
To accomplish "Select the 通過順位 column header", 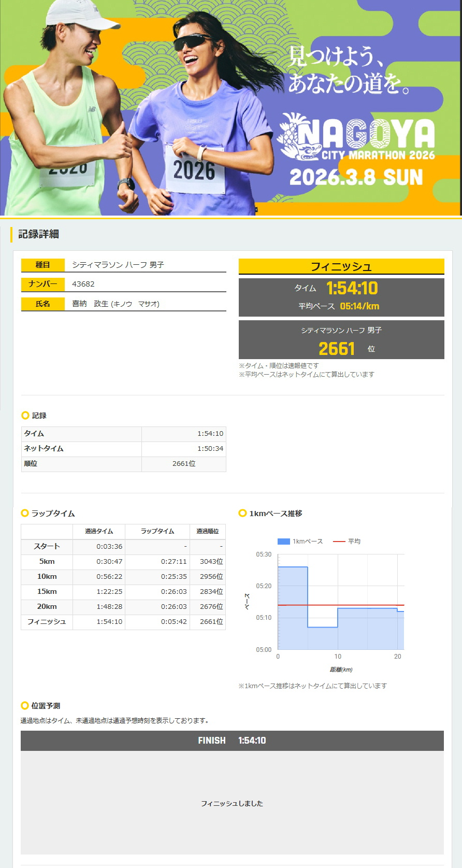I will point(207,531).
